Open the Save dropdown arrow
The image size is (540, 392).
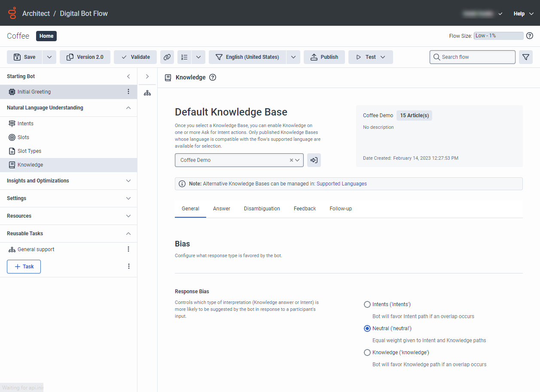tap(49, 57)
